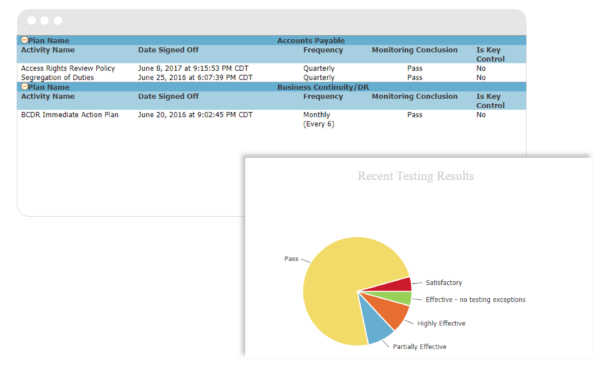Viewport: 600px width, 386px height.
Task: Click Pass conclusion for BCDR Immediate Action Plan
Action: click(x=415, y=115)
